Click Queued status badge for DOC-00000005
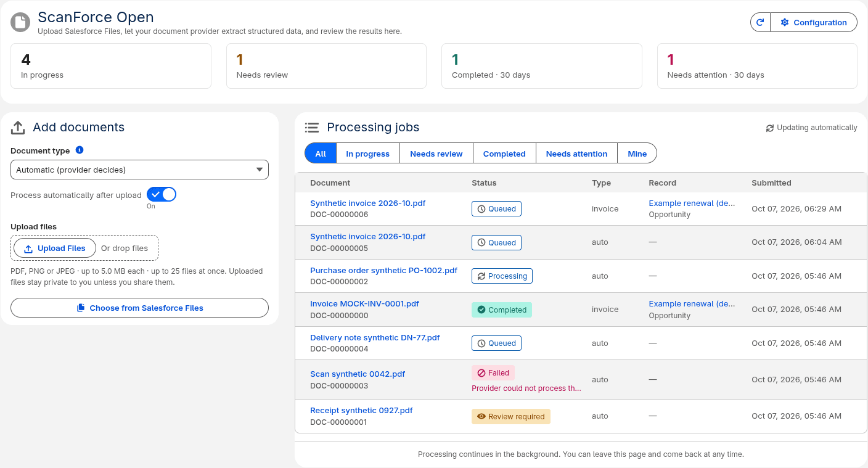This screenshot has height=468, width=868. click(x=496, y=242)
